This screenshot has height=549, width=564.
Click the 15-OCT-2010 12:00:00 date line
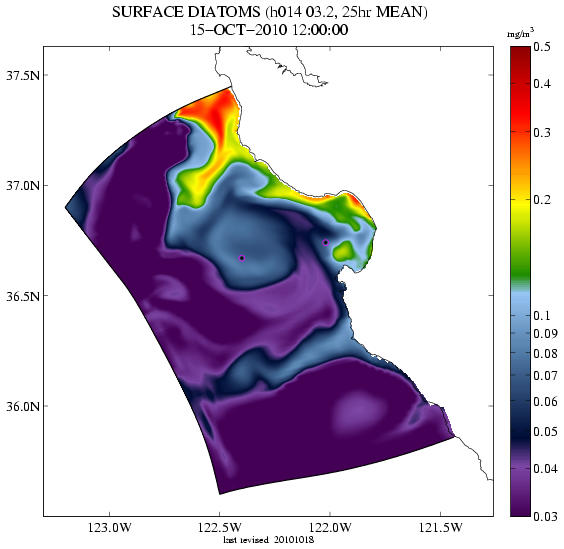coord(269,30)
